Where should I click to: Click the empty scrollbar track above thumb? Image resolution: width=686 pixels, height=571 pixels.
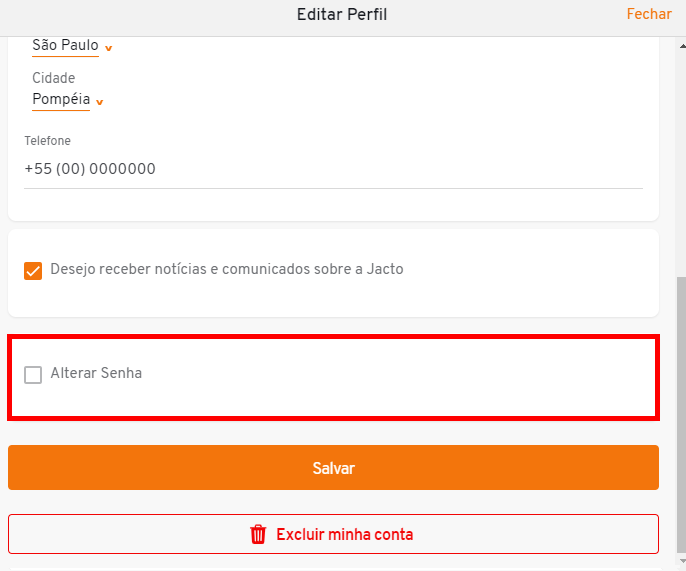pos(682,164)
